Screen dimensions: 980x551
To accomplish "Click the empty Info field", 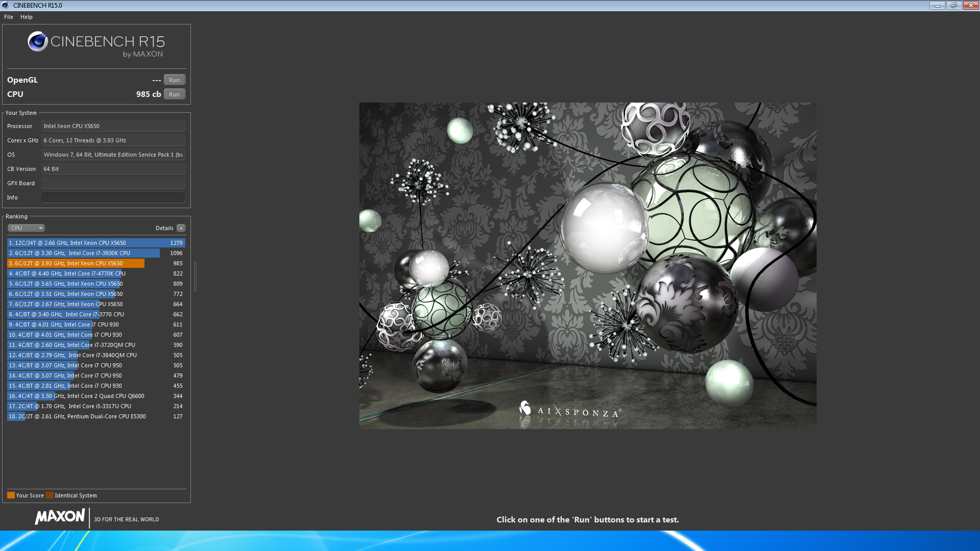I will point(113,197).
